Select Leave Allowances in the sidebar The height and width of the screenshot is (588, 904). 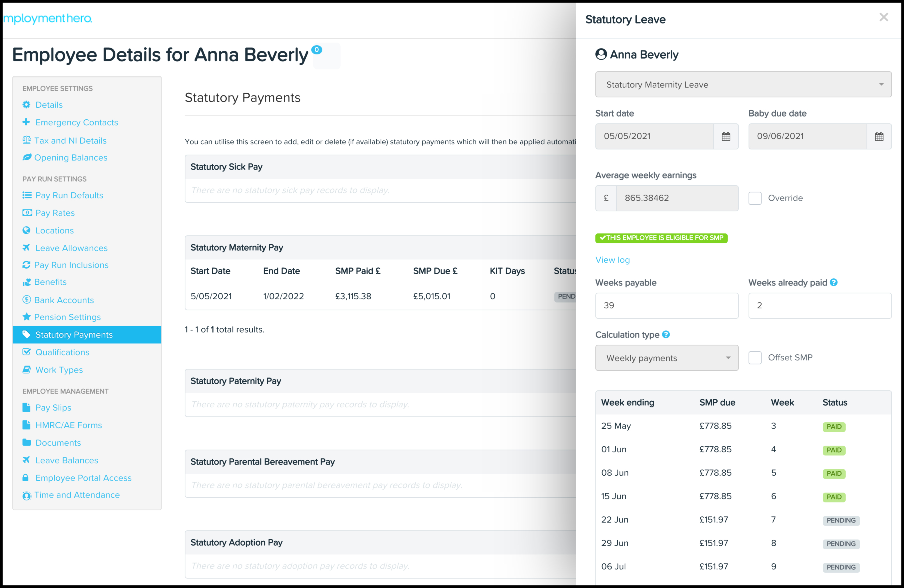(71, 248)
